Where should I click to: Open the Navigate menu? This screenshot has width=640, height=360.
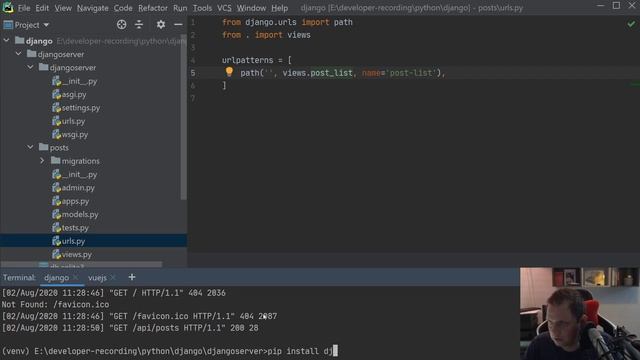pyautogui.click(x=93, y=8)
